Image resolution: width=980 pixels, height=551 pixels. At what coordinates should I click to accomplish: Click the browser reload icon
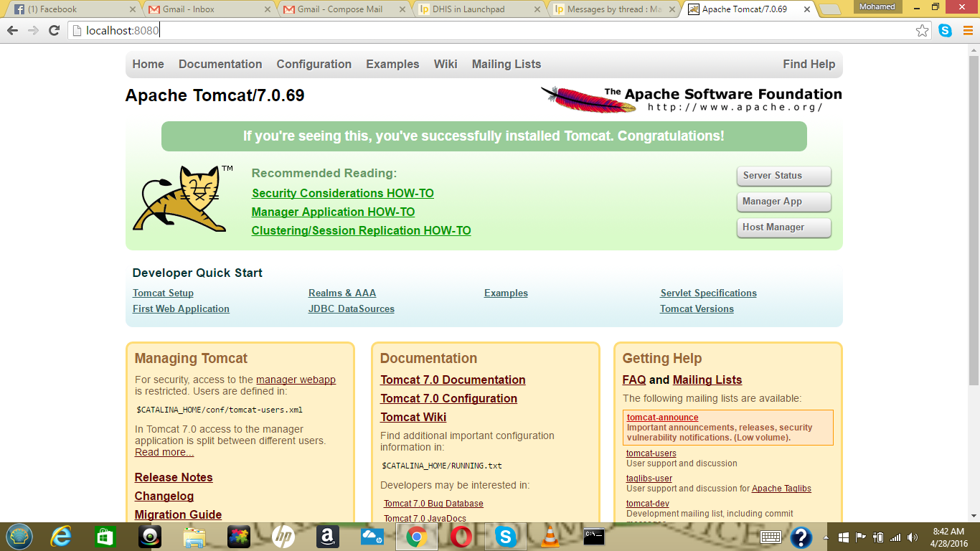click(x=54, y=31)
